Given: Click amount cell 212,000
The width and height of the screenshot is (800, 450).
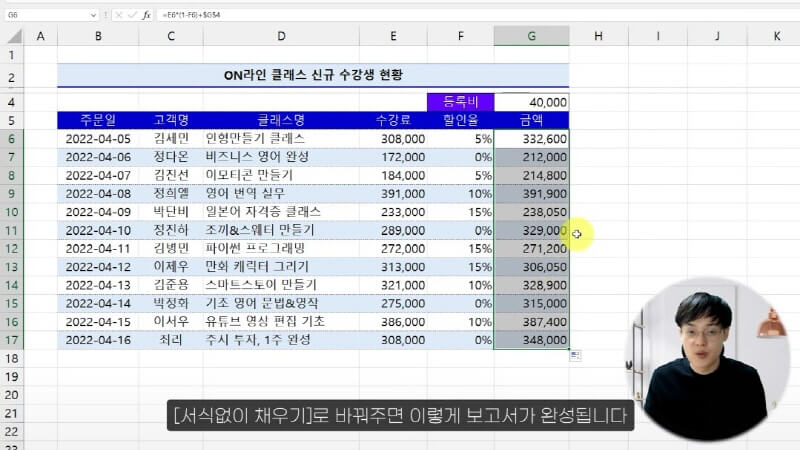Looking at the screenshot, I should pos(532,157).
